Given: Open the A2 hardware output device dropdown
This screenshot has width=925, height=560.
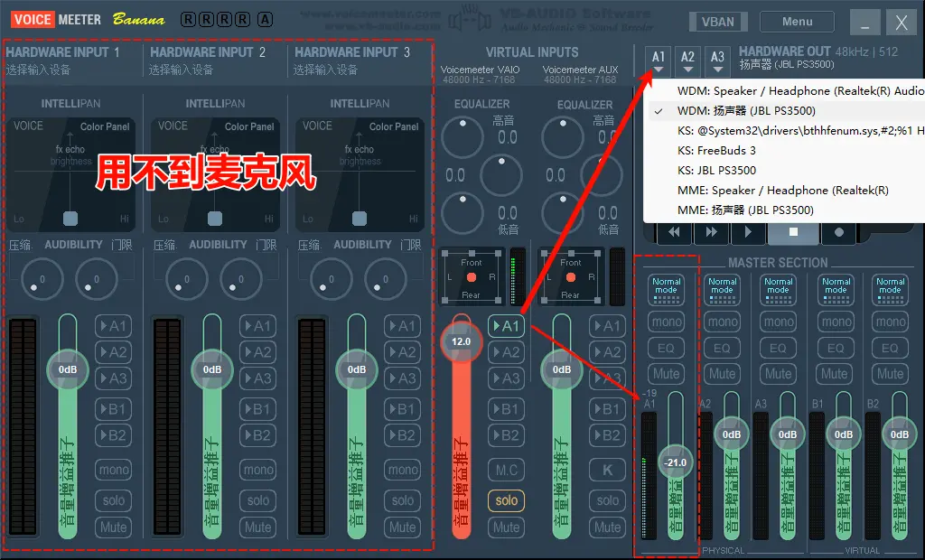Looking at the screenshot, I should (688, 61).
